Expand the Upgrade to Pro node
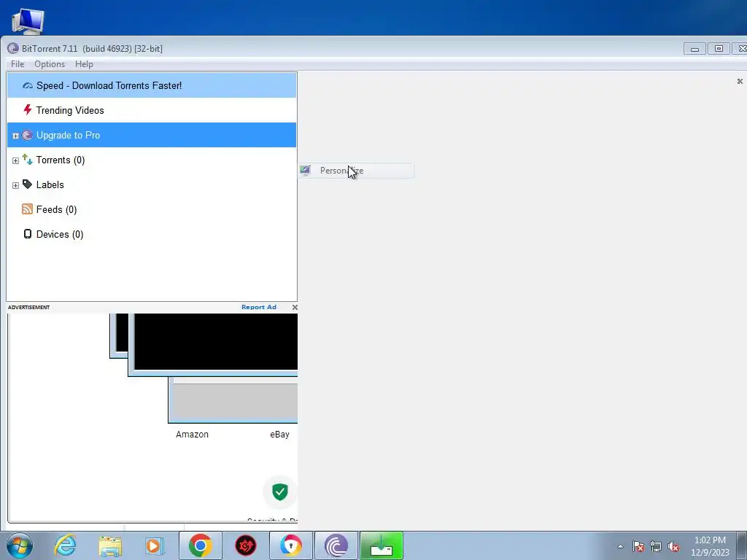Image resolution: width=747 pixels, height=560 pixels. (x=16, y=136)
